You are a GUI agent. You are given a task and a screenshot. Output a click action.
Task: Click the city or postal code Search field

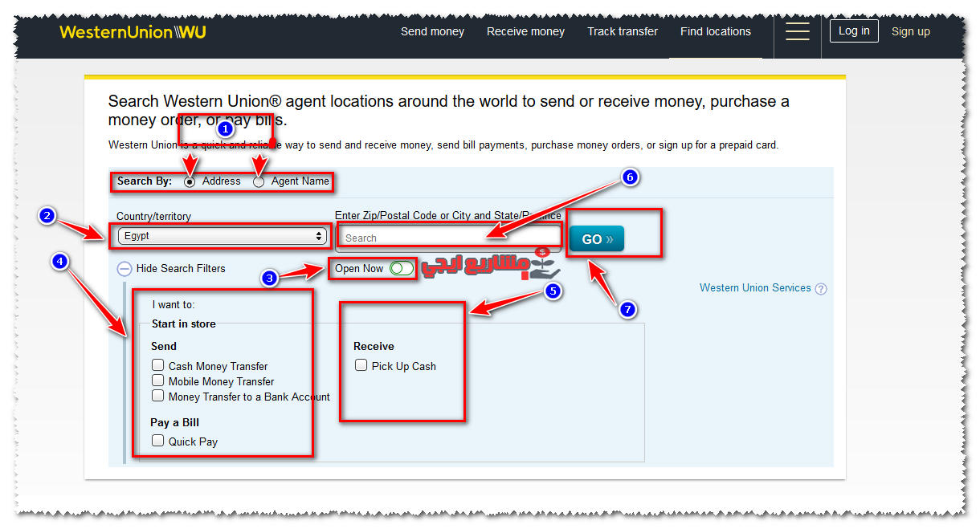449,238
